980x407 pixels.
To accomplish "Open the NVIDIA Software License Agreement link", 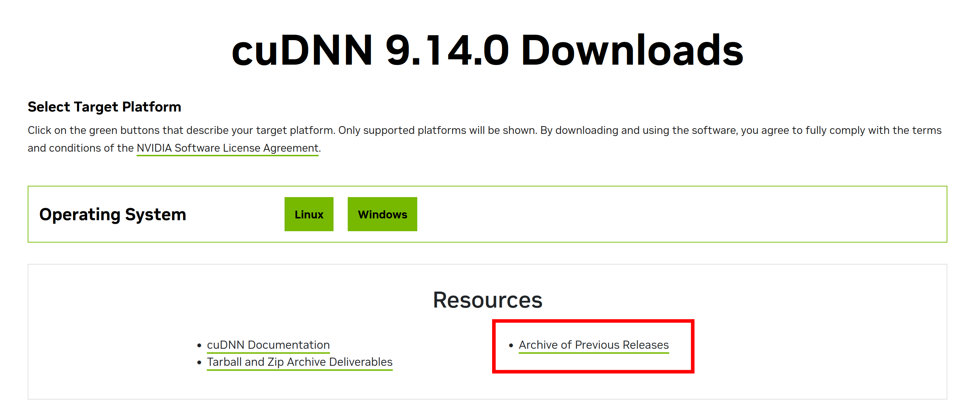I will click(227, 148).
